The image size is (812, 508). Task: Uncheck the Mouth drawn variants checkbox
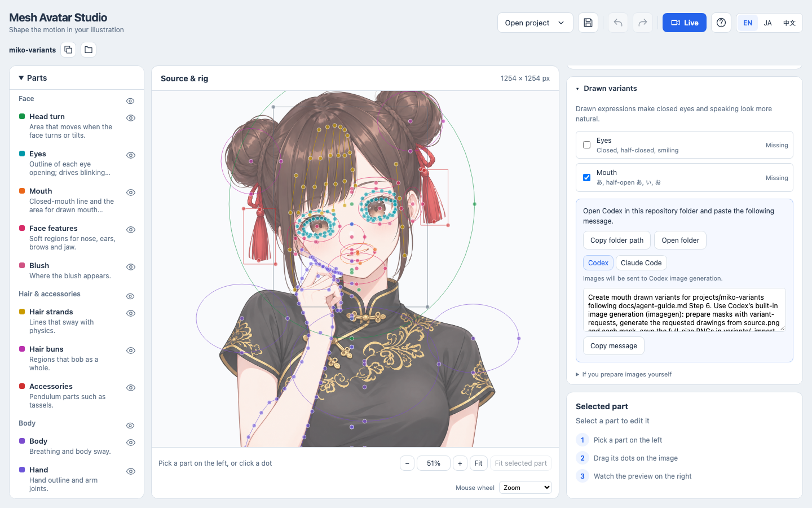coord(587,177)
